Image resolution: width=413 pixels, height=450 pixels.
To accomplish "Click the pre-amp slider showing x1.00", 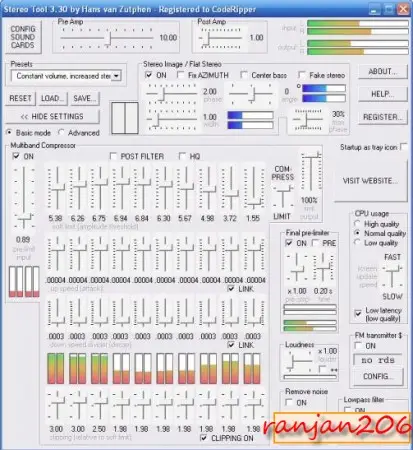I will tap(297, 268).
